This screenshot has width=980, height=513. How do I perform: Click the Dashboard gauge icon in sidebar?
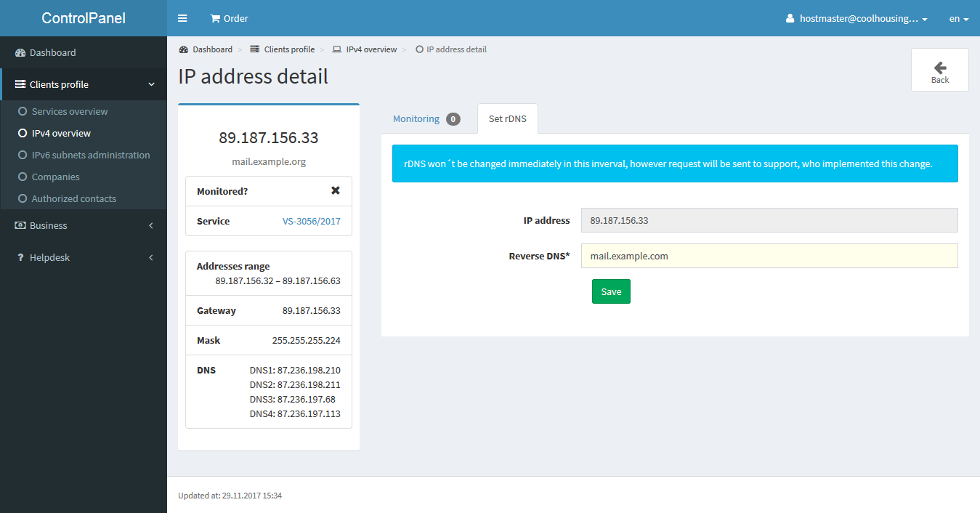click(x=20, y=53)
